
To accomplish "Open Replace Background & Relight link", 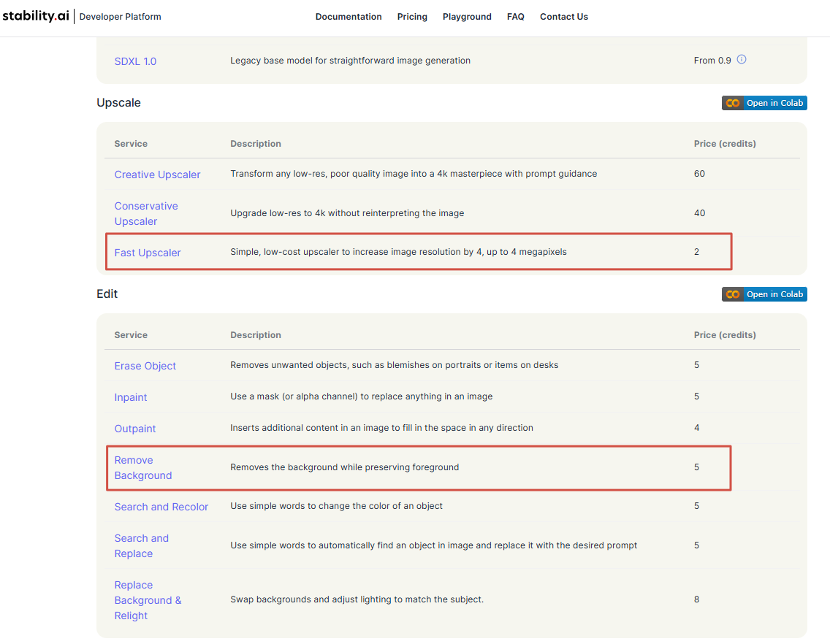I will [x=148, y=600].
